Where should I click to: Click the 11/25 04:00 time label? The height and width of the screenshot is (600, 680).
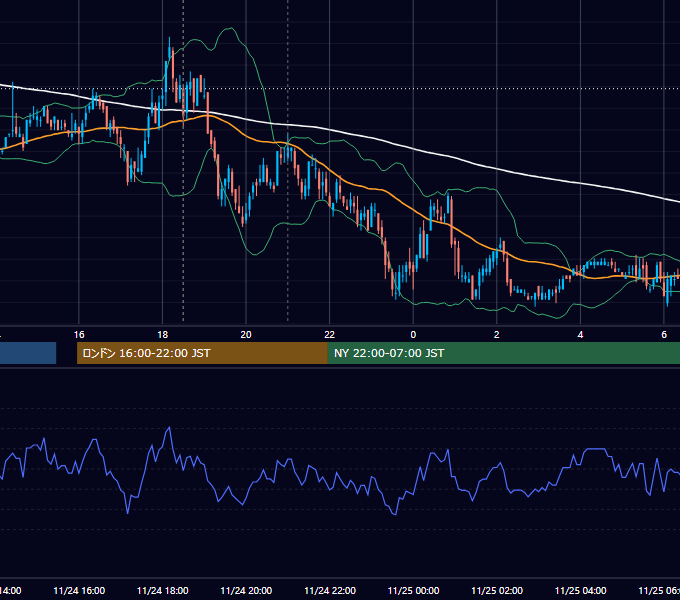(581, 590)
